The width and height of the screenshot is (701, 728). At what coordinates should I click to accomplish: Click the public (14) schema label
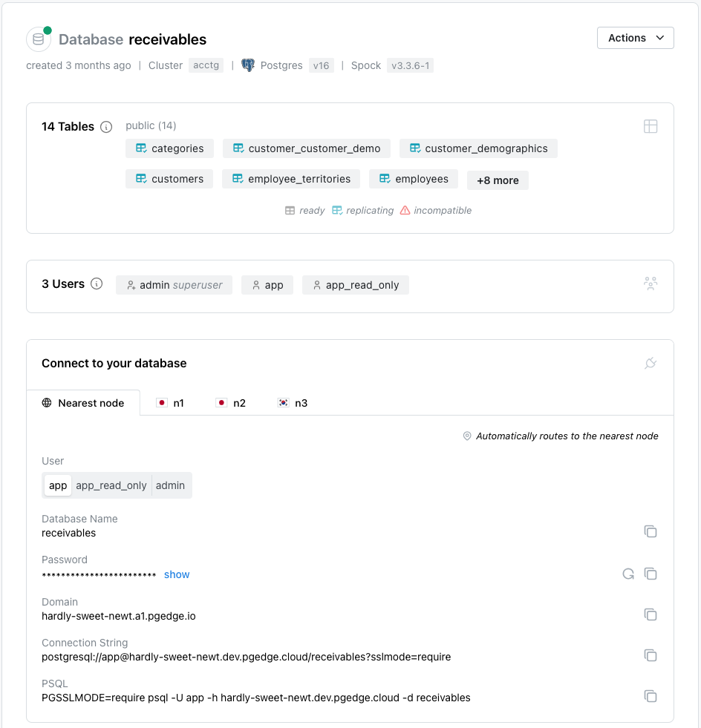[x=151, y=126]
